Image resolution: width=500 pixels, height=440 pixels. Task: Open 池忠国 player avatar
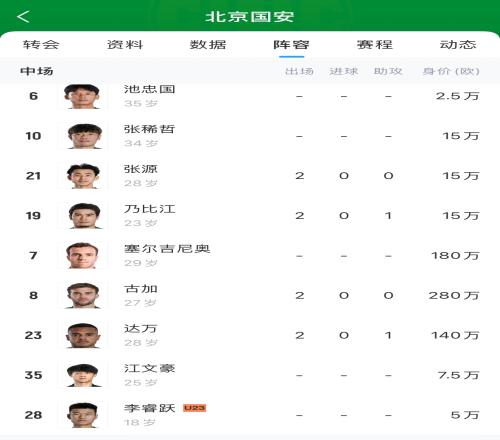(82, 96)
